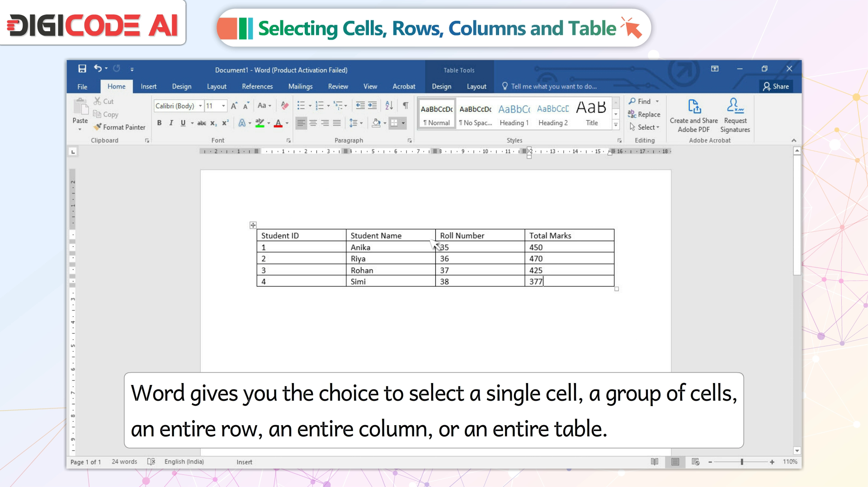
Task: Click the table cell containing Rohan
Action: (391, 270)
